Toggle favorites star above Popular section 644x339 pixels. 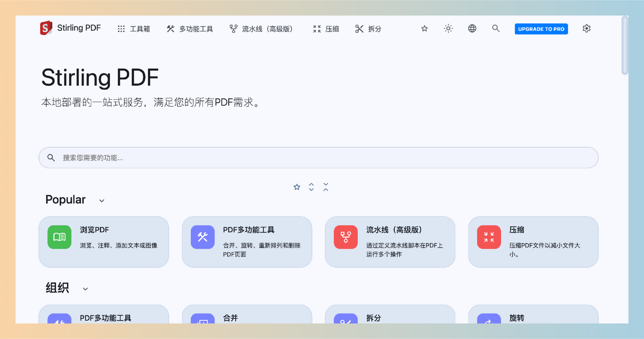click(x=297, y=187)
